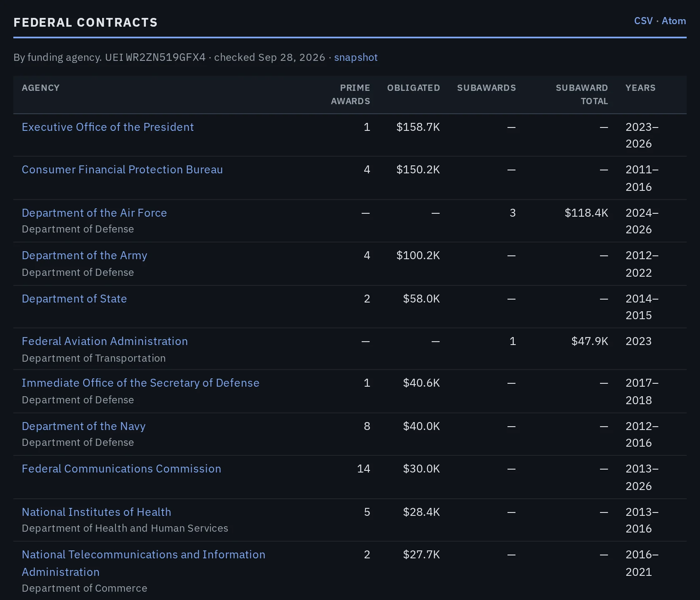Click the Department of Commerce subtitle
This screenshot has height=600, width=700.
pyautogui.click(x=85, y=588)
